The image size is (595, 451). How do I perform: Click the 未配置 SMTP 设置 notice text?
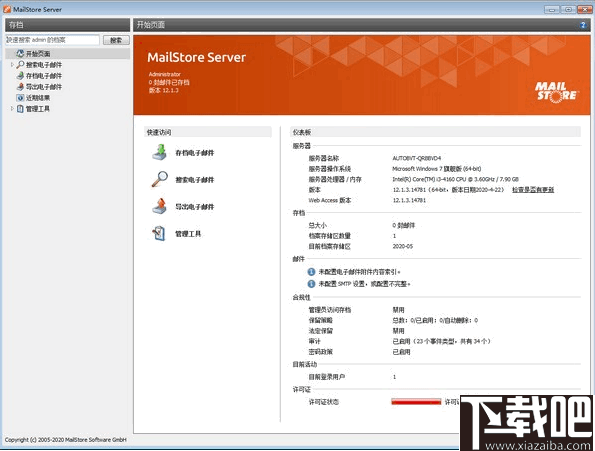coord(364,284)
